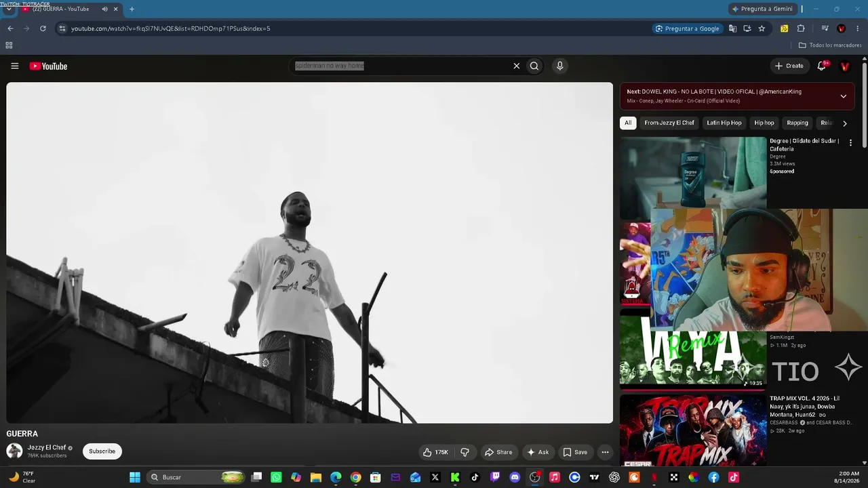This screenshot has height=488, width=868.
Task: Bookmark this page with the star
Action: 762,28
